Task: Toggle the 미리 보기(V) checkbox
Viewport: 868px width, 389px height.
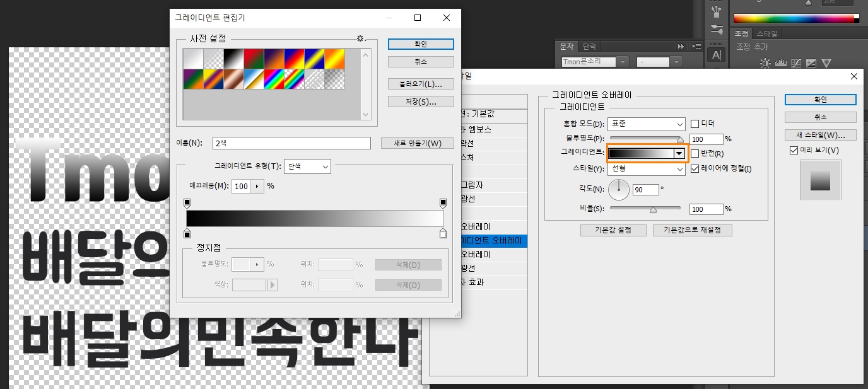Action: tap(794, 150)
